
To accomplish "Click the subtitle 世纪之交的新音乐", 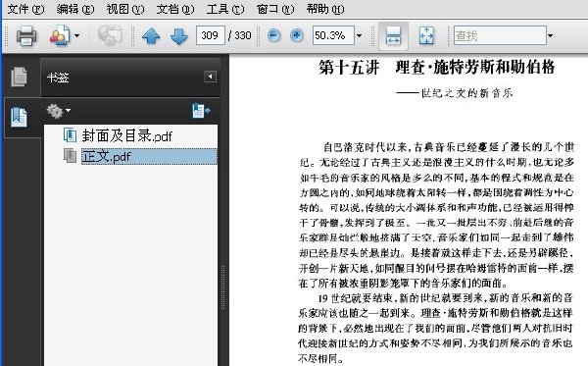I will (466, 92).
